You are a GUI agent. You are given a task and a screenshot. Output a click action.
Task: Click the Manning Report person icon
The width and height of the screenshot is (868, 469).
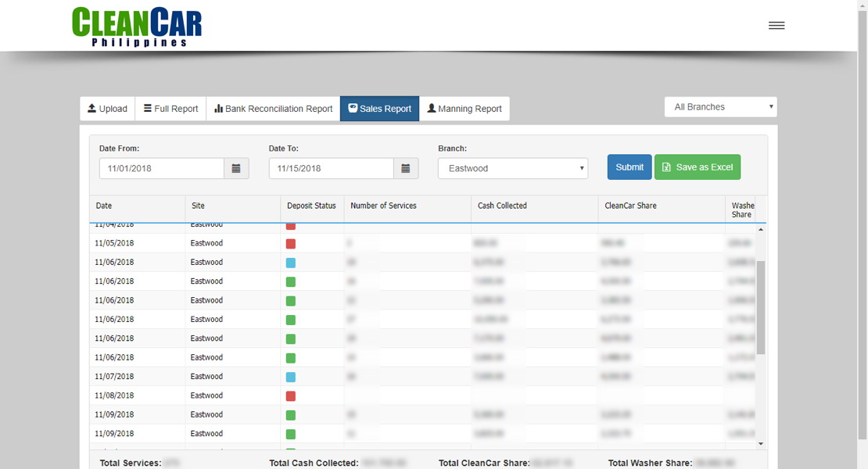coord(432,109)
